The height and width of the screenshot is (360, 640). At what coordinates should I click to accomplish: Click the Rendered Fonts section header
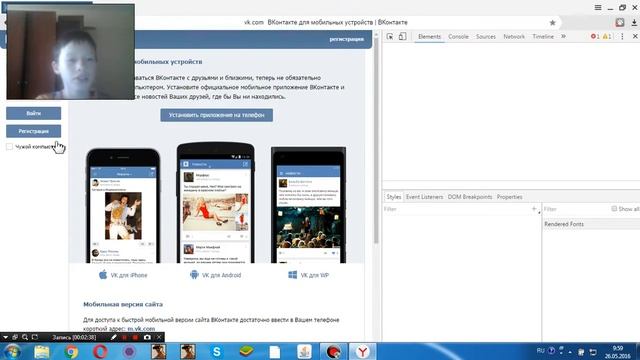point(591,224)
